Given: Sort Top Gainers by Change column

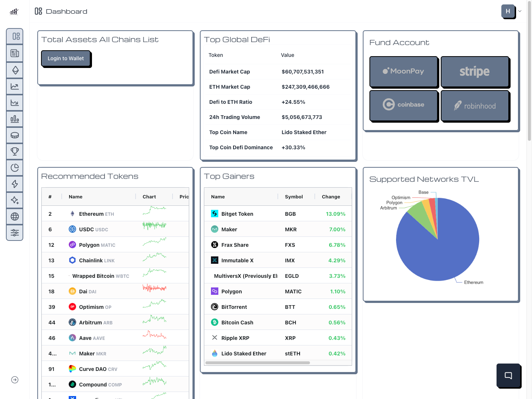Looking at the screenshot, I should 333,197.
